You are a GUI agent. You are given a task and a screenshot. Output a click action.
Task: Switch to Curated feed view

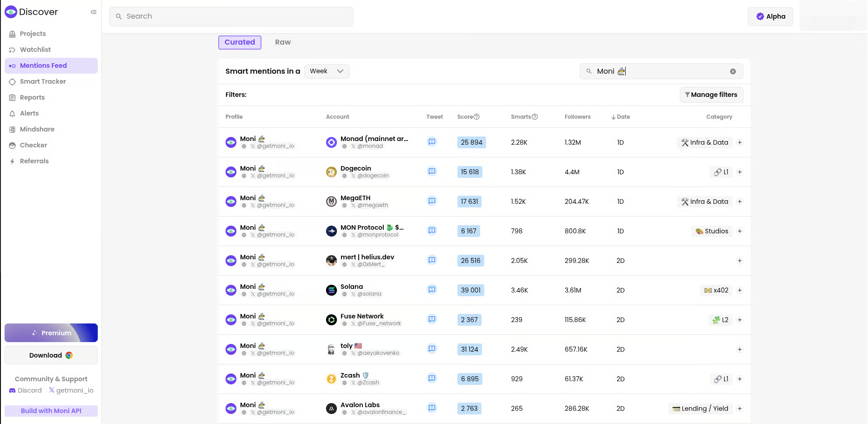(240, 42)
